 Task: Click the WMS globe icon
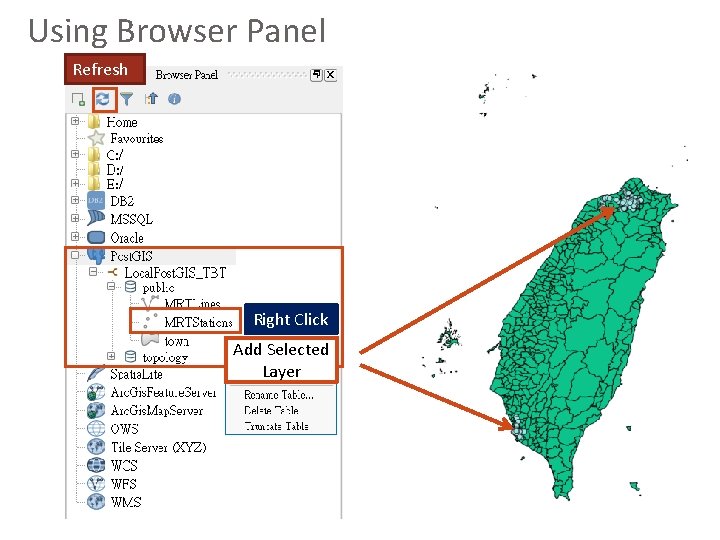[x=96, y=502]
